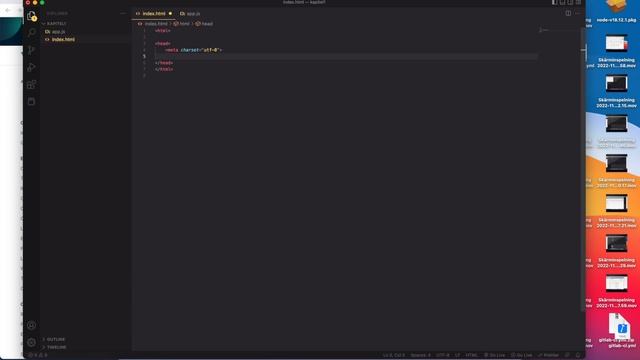This screenshot has width=640, height=360.
Task: Open the Run and Debug view
Action: [31, 67]
